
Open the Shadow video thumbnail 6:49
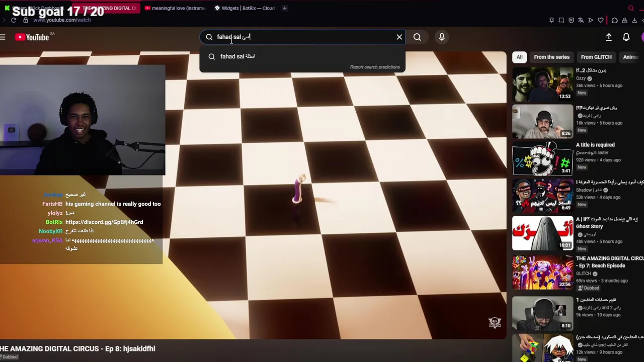coord(542,196)
